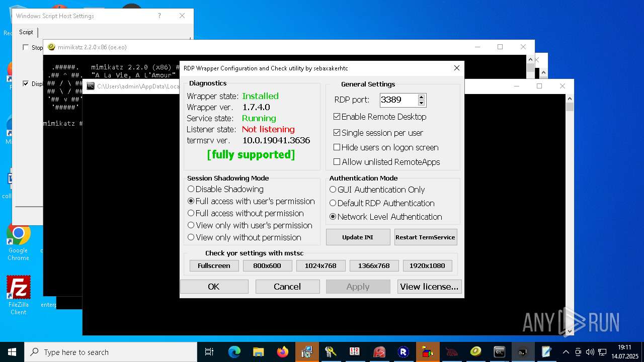Open the network computers icon in taskbar
Image resolution: width=644 pixels, height=362 pixels.
pos(306,352)
